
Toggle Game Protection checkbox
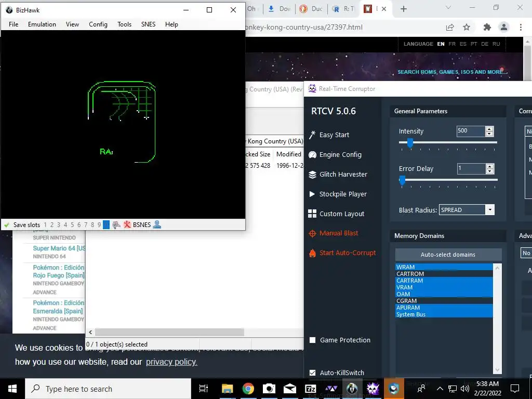pos(312,340)
